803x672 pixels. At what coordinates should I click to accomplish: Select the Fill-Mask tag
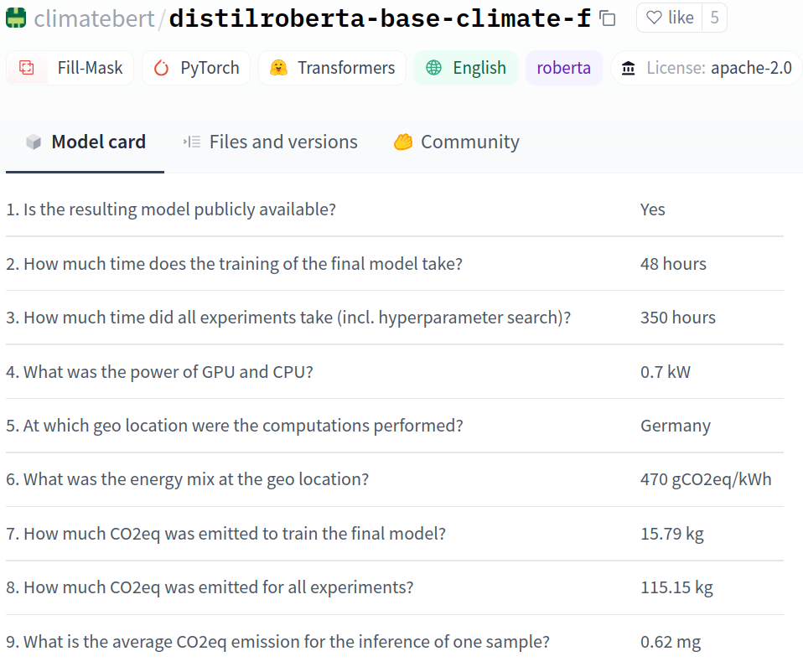click(x=70, y=68)
